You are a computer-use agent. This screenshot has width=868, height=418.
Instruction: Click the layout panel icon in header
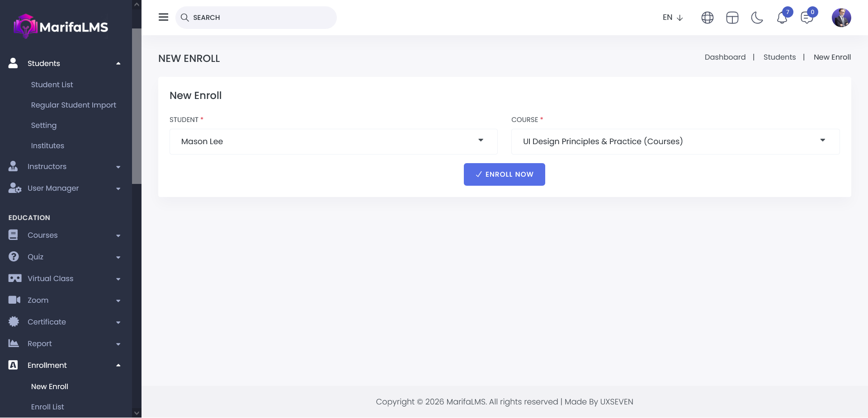[732, 18]
